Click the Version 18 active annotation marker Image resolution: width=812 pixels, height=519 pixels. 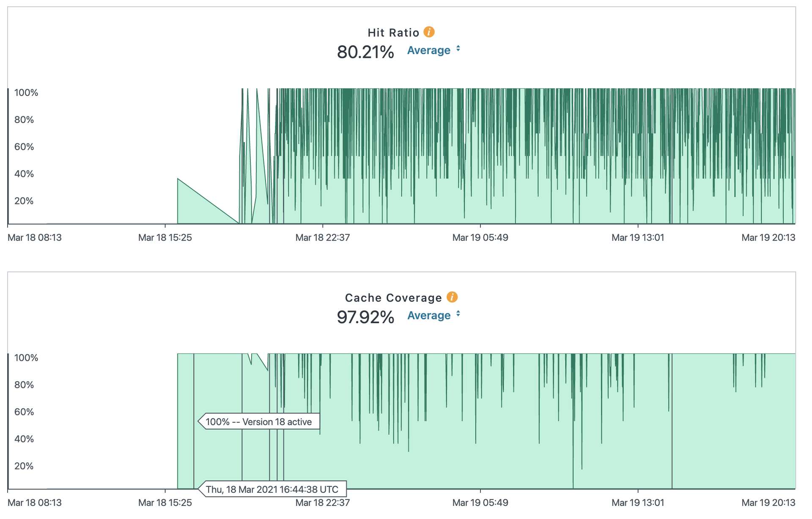pyautogui.click(x=259, y=421)
